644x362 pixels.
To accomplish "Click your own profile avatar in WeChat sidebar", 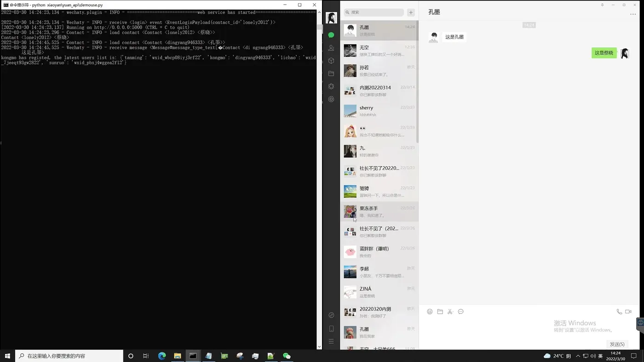I will point(331,17).
